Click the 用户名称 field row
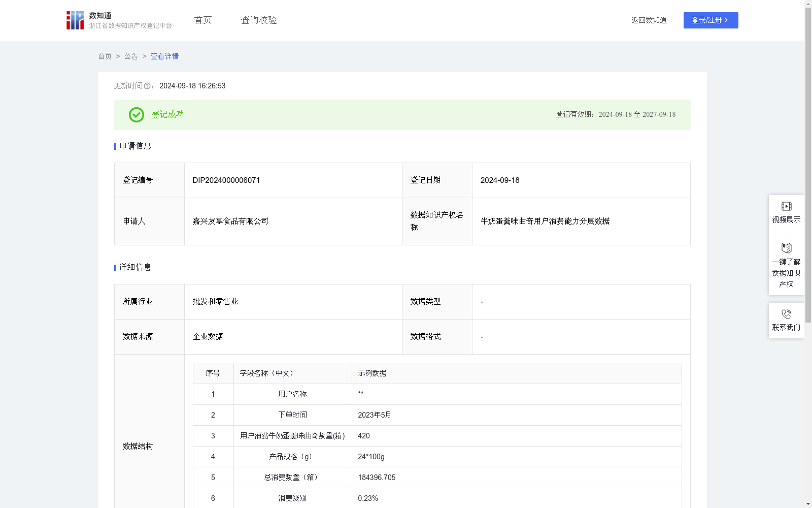The height and width of the screenshot is (508, 812). coord(437,394)
